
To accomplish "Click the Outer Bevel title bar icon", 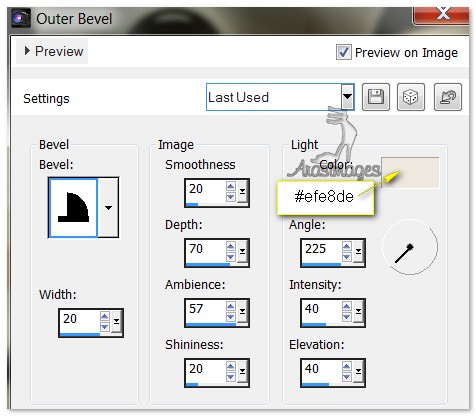I will [x=20, y=18].
